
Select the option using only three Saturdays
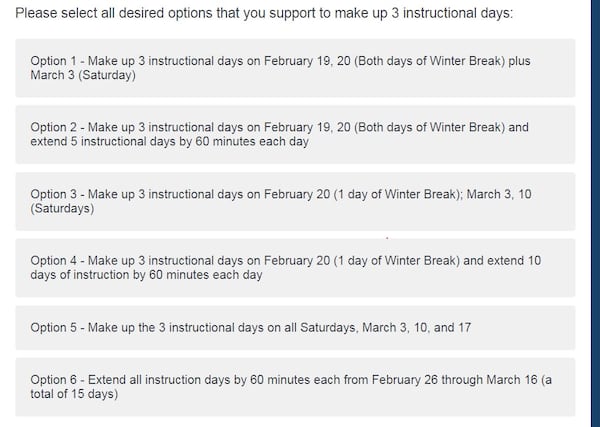click(x=295, y=328)
